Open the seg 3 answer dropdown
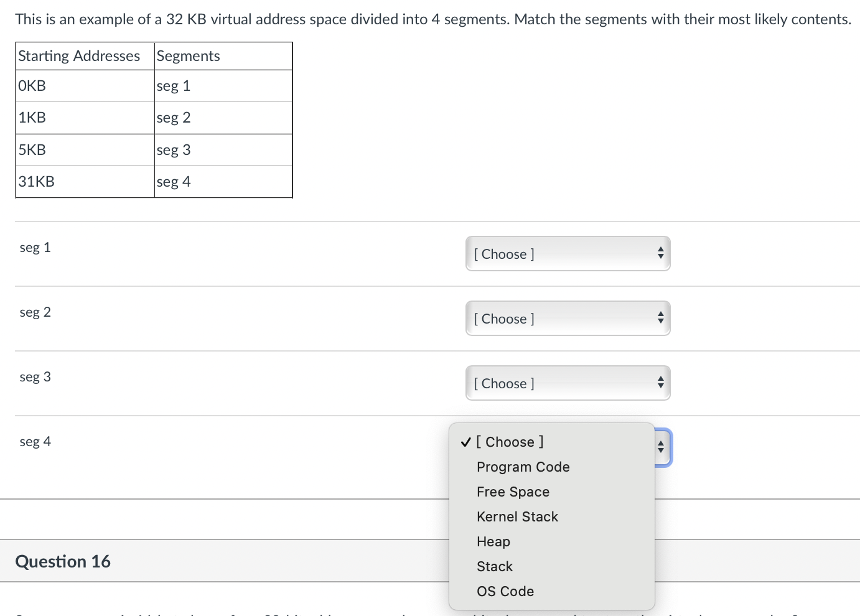The width and height of the screenshot is (860, 616). coord(567,383)
